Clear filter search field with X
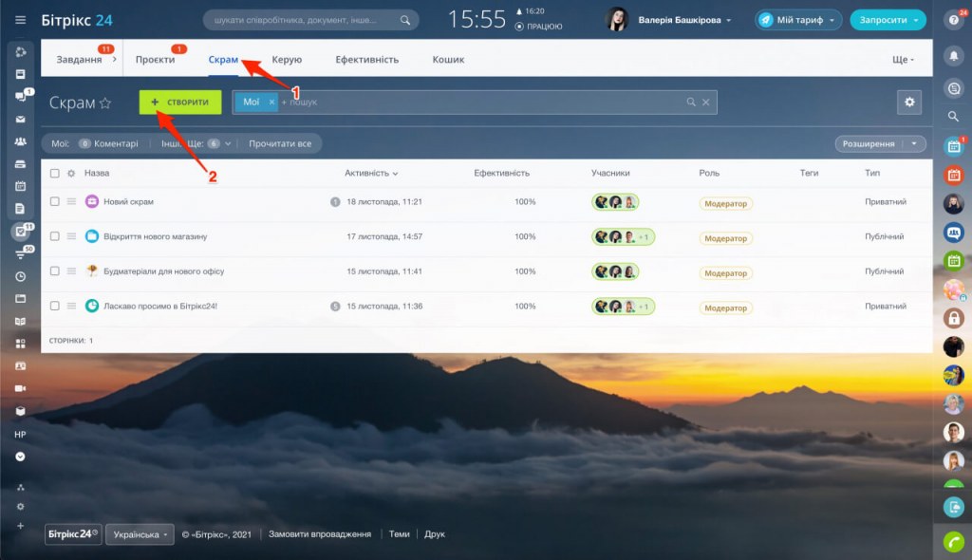Image resolution: width=972 pixels, height=560 pixels. click(705, 103)
